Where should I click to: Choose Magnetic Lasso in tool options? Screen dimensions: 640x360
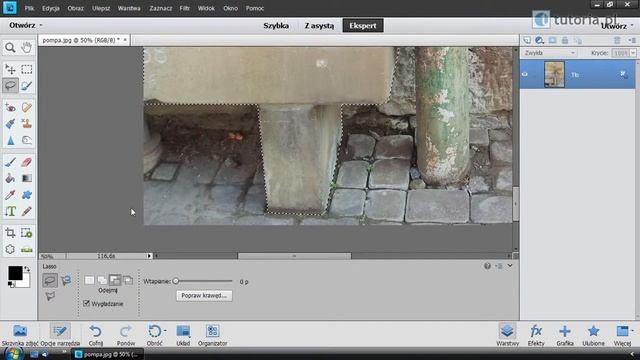coord(66,280)
